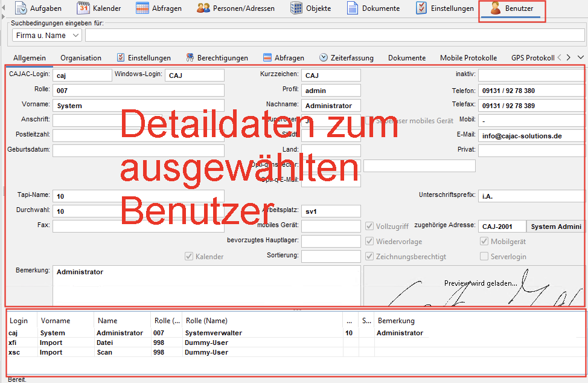Viewport: 588px width, 383px height.
Task: Click the Abfragen grid icon in top toolbar
Action: [x=142, y=8]
